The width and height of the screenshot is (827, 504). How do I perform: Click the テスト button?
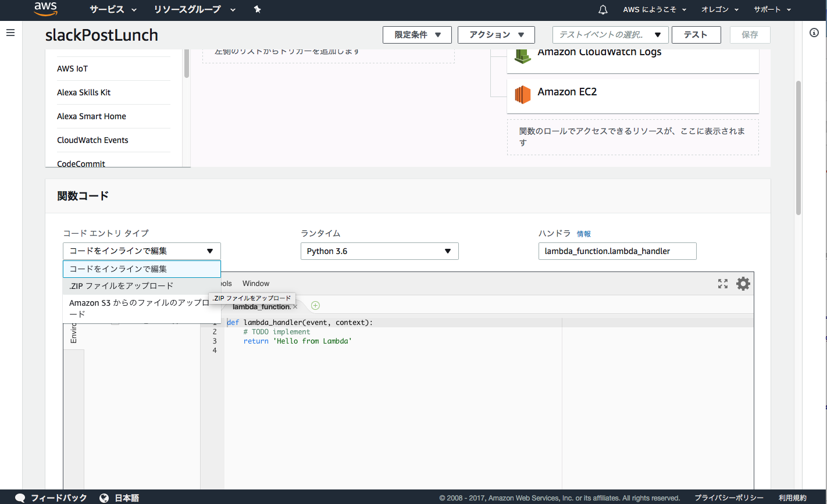click(696, 35)
